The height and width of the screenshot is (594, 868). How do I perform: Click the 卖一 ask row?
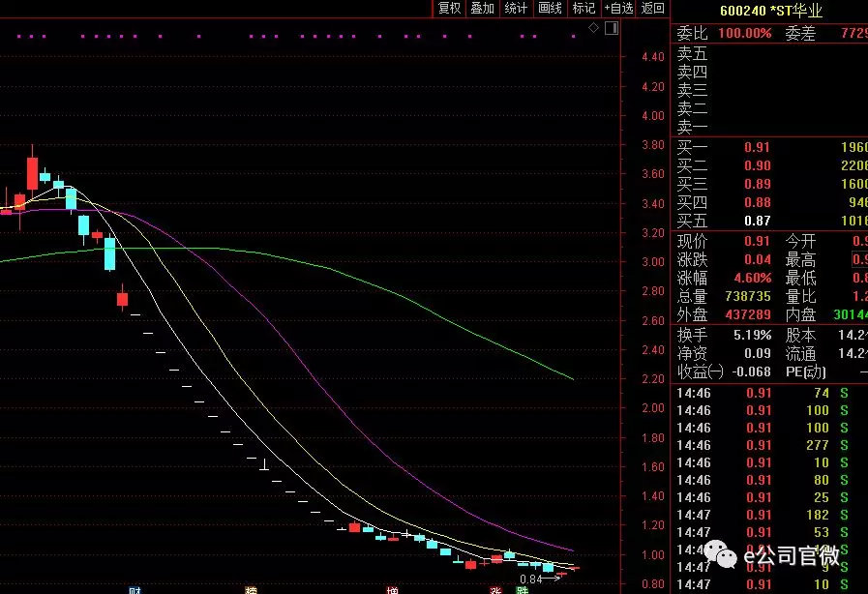click(769, 128)
